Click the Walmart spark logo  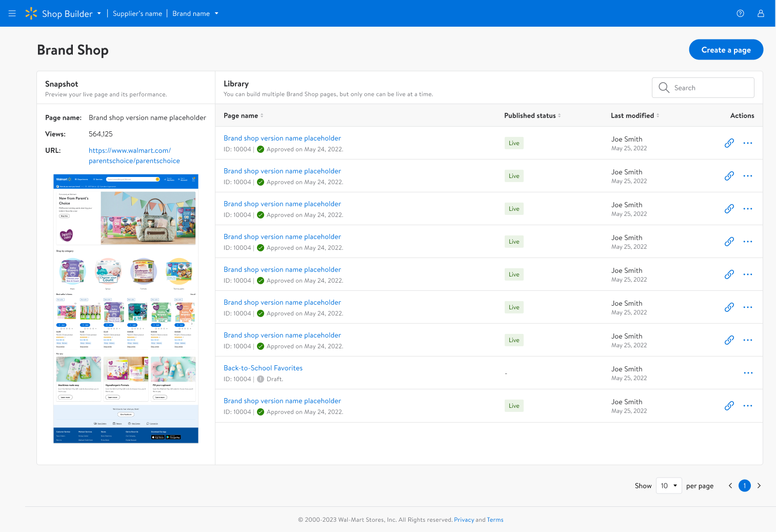(31, 13)
